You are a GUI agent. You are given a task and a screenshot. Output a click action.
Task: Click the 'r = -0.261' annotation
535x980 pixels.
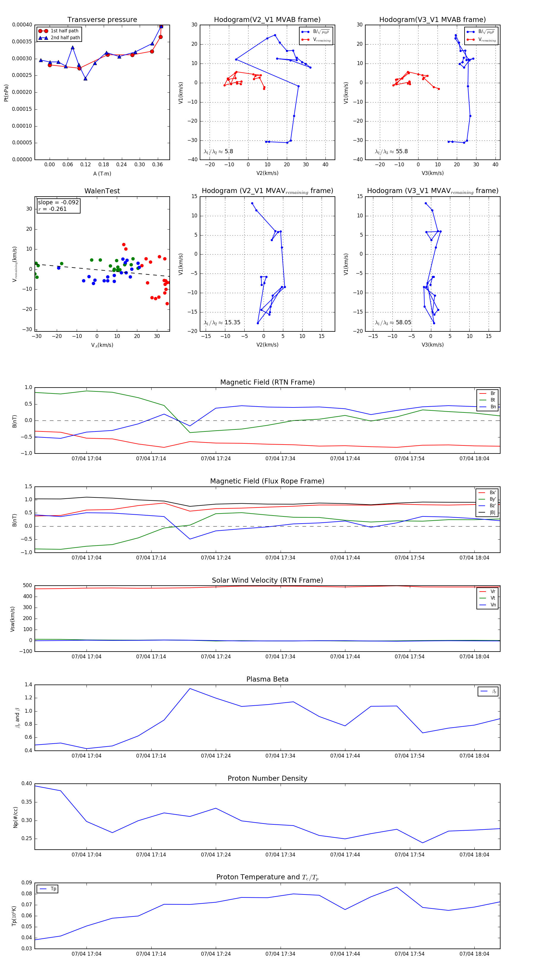click(53, 209)
